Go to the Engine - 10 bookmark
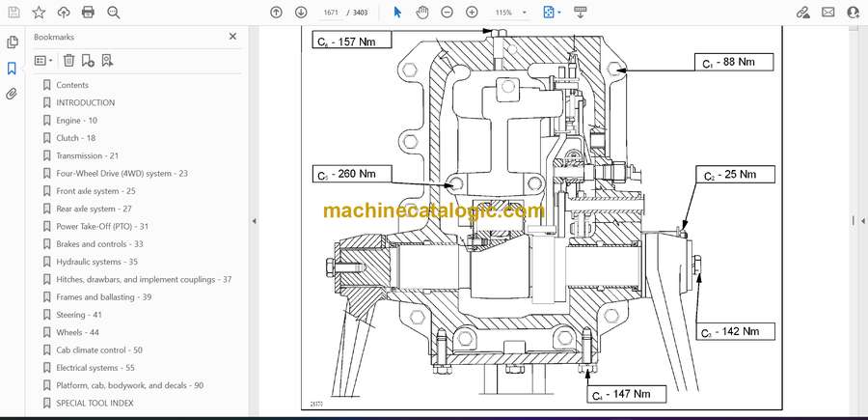The width and height of the screenshot is (868, 420). (x=76, y=121)
